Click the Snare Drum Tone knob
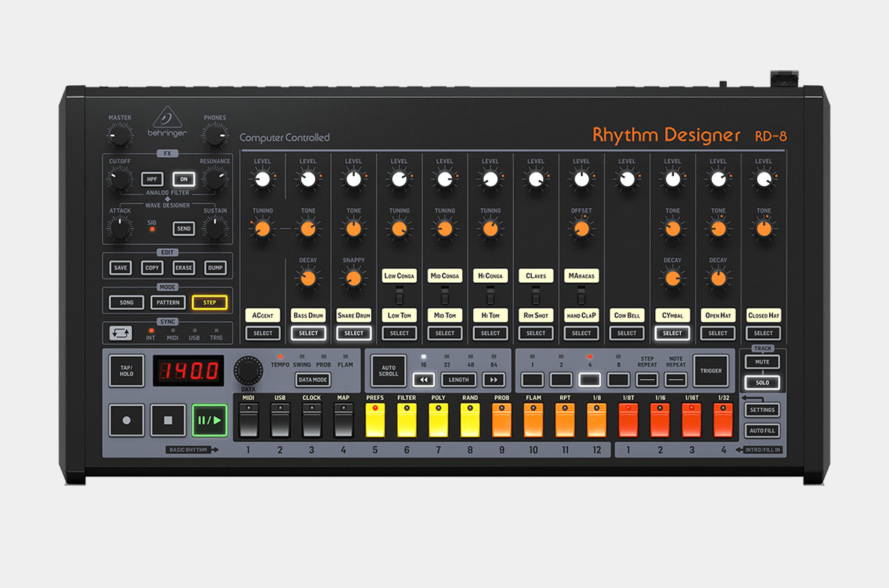 point(354,229)
